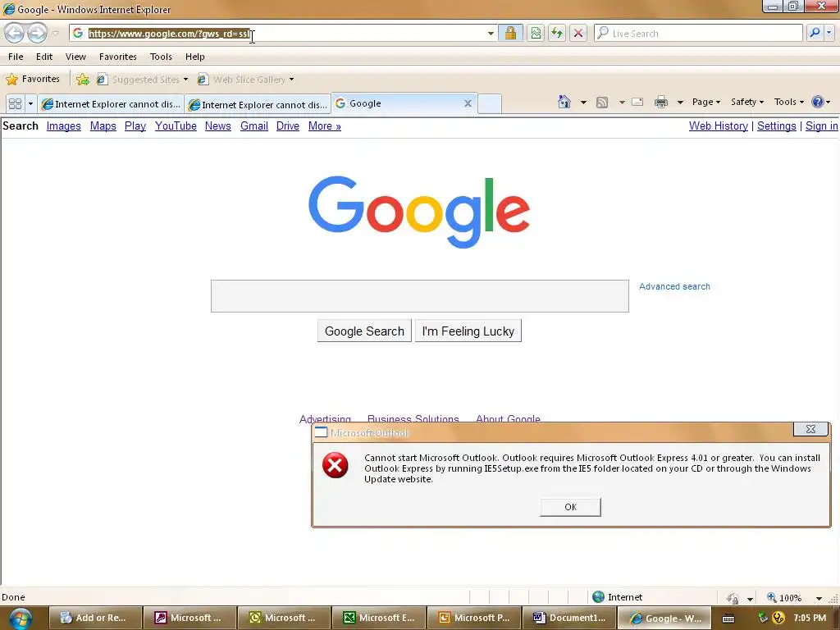This screenshot has height=630, width=840.
Task: Open the YouTube link
Action: 176,126
